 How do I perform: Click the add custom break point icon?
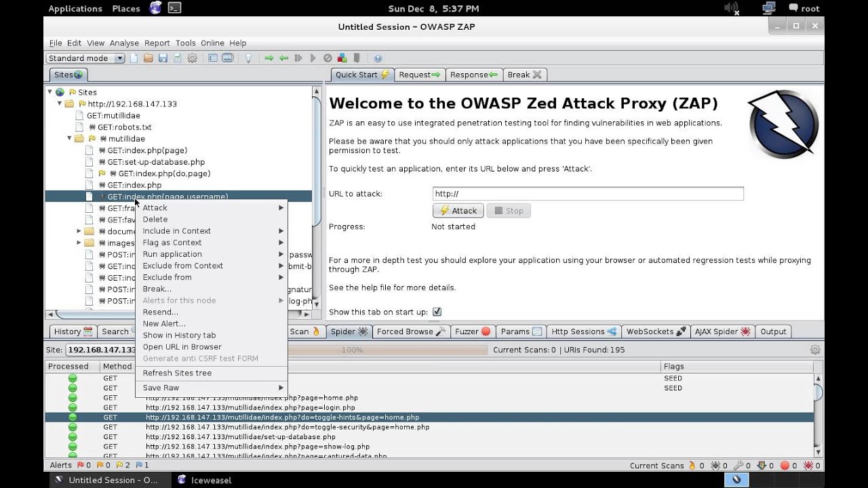point(342,58)
